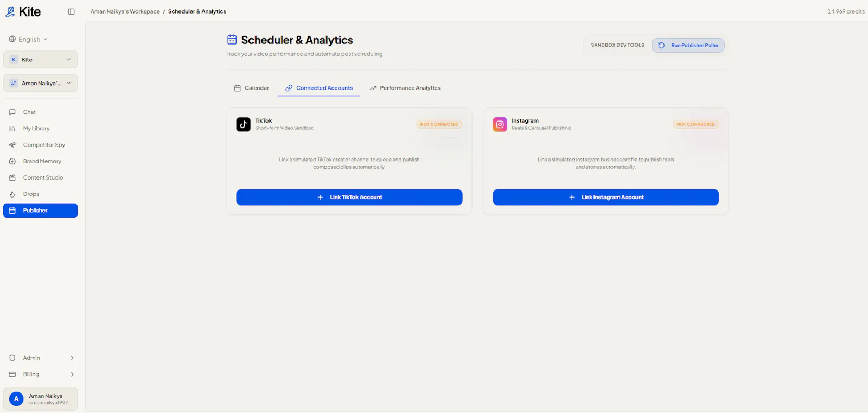Viewport: 868px width, 413px height.
Task: Expand the Kite brand selector dropdown
Action: (x=40, y=60)
